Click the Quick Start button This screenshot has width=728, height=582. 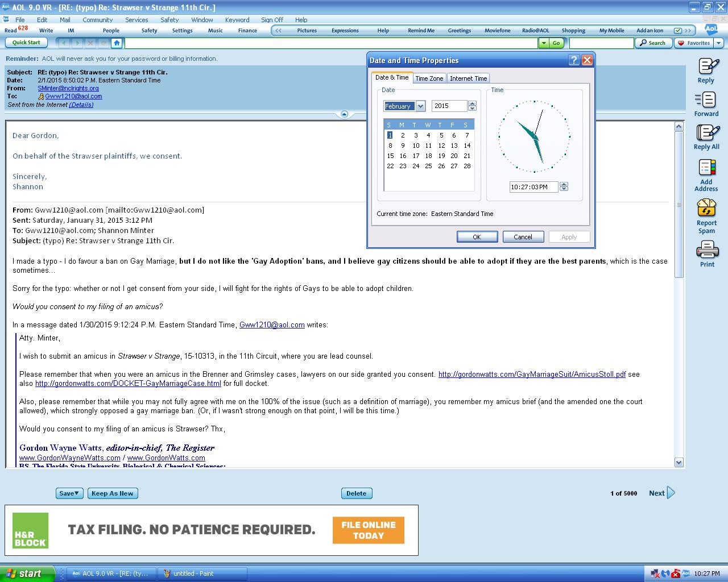pyautogui.click(x=27, y=43)
